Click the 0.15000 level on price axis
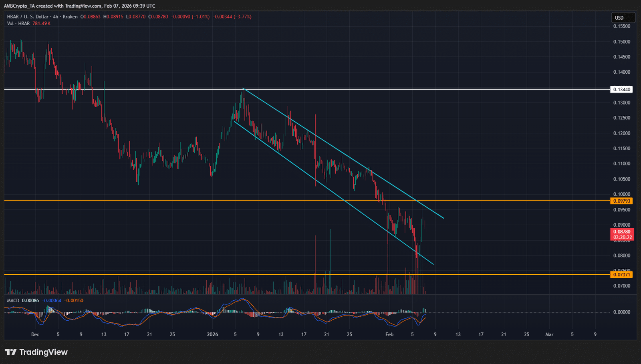This screenshot has width=641, height=364. point(621,42)
